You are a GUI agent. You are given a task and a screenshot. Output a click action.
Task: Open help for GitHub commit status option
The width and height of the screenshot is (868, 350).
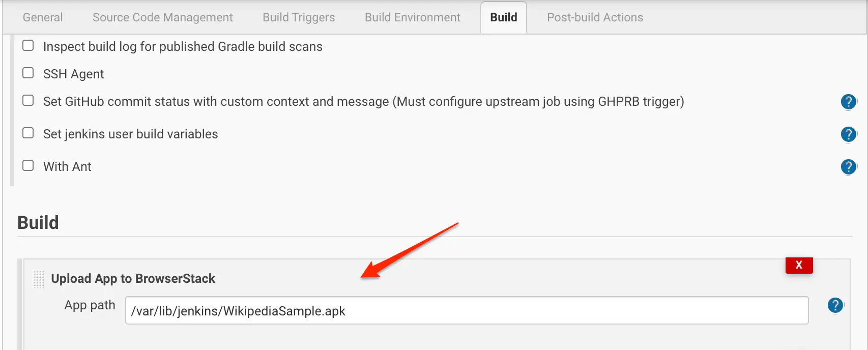coord(848,102)
